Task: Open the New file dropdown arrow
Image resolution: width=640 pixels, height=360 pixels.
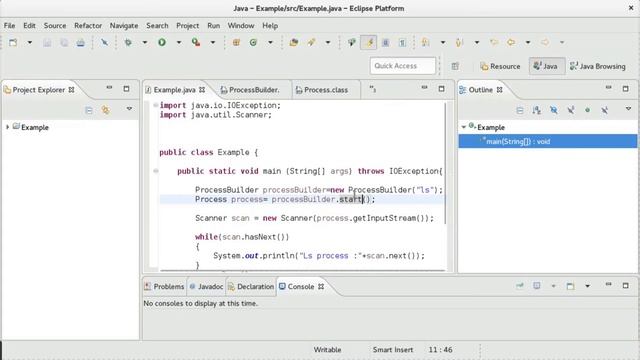Action: (x=30, y=42)
